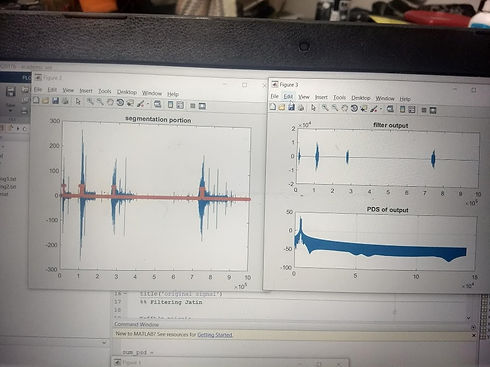Click 'filter output' subplot title
Viewport: 490px width, 367px height.
[390, 125]
